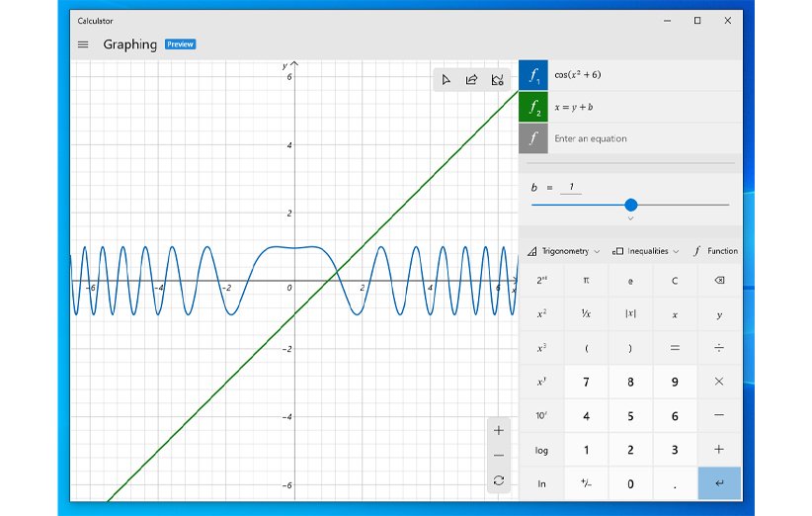Image resolution: width=812 pixels, height=516 pixels.
Task: Toggle visibility of f2 line equation
Action: pyautogui.click(x=533, y=107)
